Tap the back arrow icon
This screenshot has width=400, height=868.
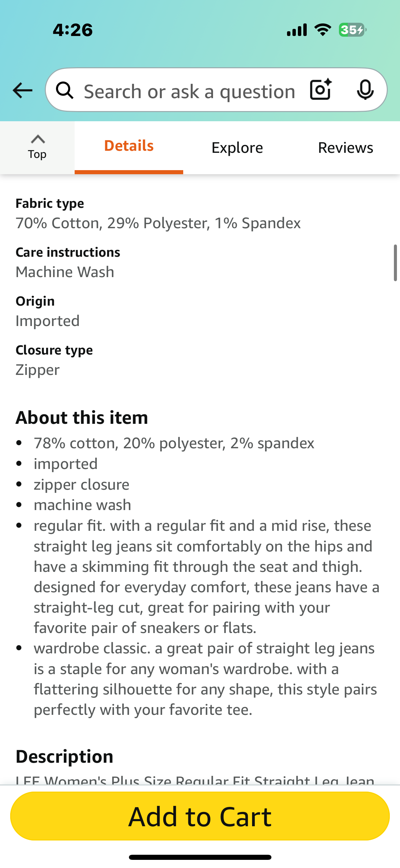(22, 90)
